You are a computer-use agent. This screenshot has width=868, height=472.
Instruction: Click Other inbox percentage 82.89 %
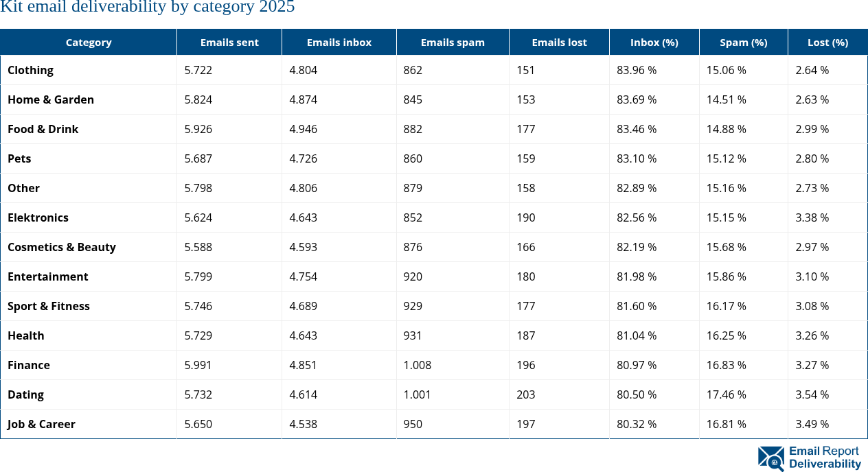pyautogui.click(x=637, y=188)
